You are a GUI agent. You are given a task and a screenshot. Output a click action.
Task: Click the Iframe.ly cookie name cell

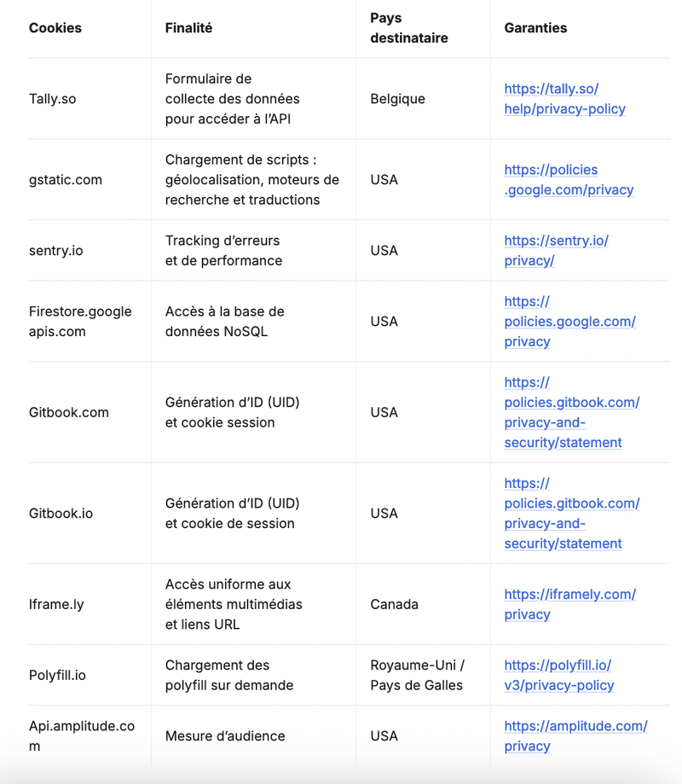(x=56, y=604)
